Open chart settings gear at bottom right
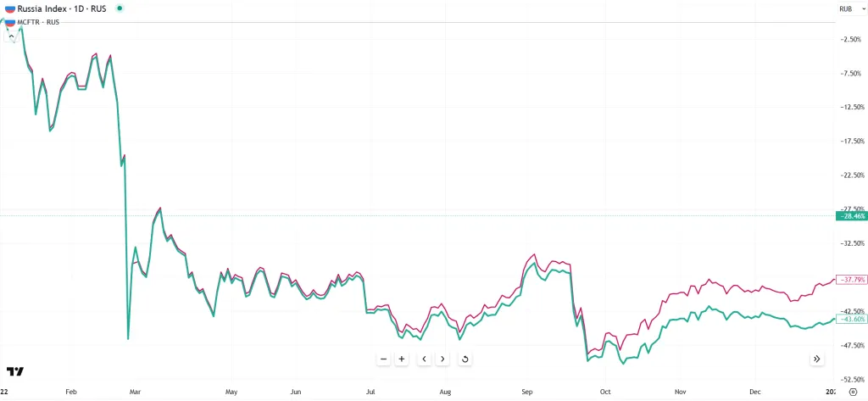868x401 pixels. point(852,393)
